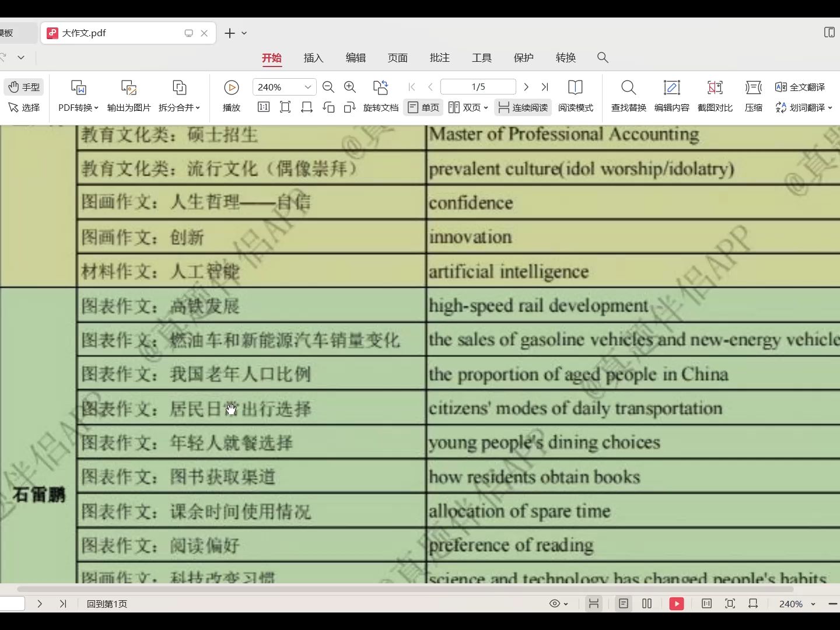Open 查找替换 find and replace

point(628,96)
